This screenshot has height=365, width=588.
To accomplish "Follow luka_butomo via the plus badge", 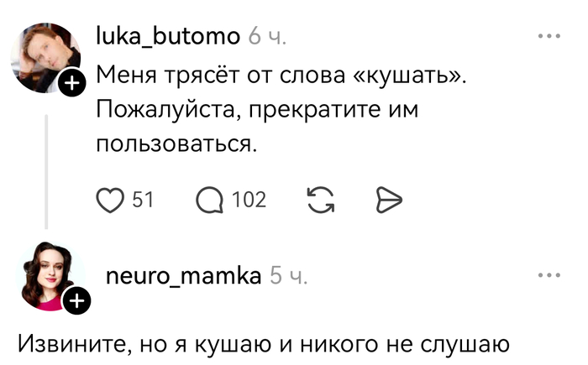I will (71, 83).
